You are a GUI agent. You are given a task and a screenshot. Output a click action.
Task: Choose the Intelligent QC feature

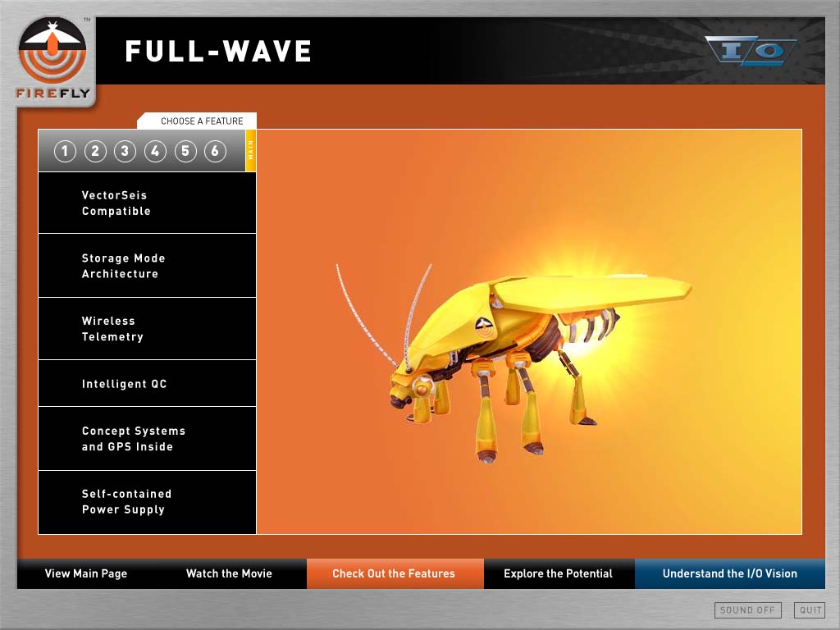(147, 384)
